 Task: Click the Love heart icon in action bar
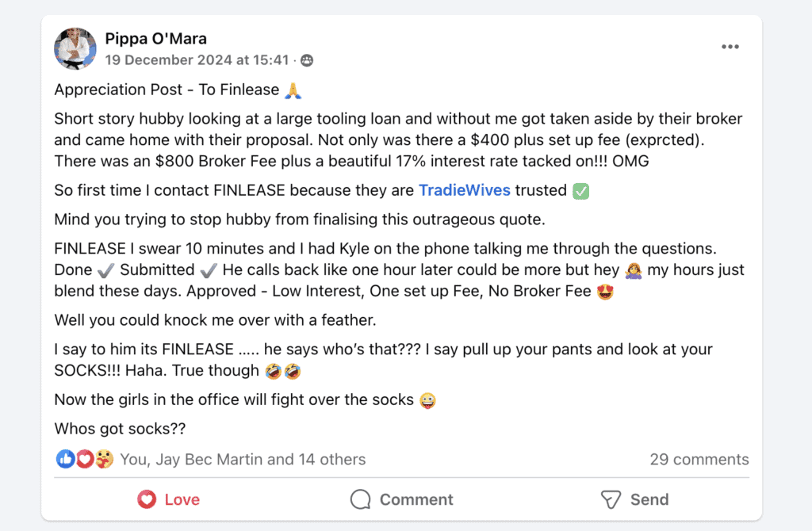point(147,499)
